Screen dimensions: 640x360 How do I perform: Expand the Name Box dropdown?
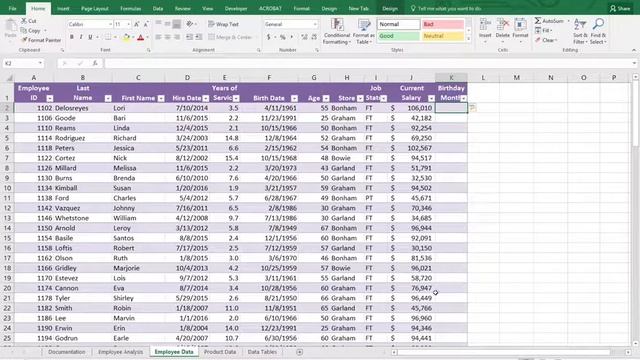[x=40, y=63]
